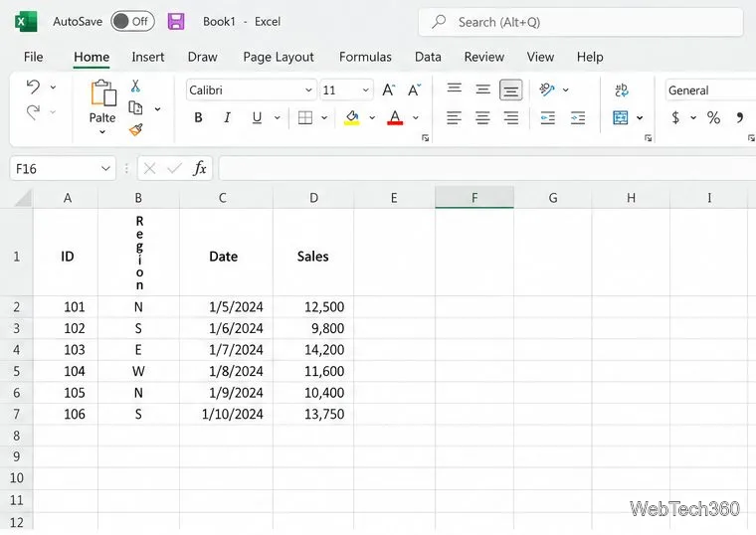The height and width of the screenshot is (535, 756).
Task: Expand Merge & Center dropdown
Action: [640, 117]
